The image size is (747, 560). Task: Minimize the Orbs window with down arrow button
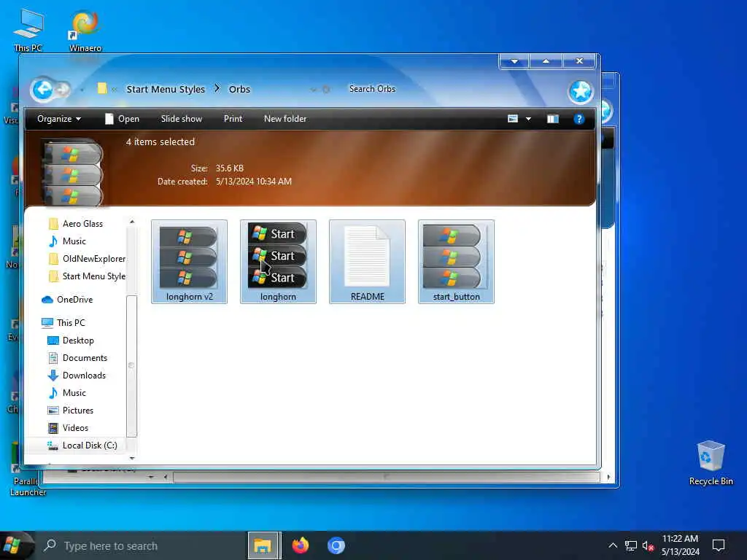[514, 61]
